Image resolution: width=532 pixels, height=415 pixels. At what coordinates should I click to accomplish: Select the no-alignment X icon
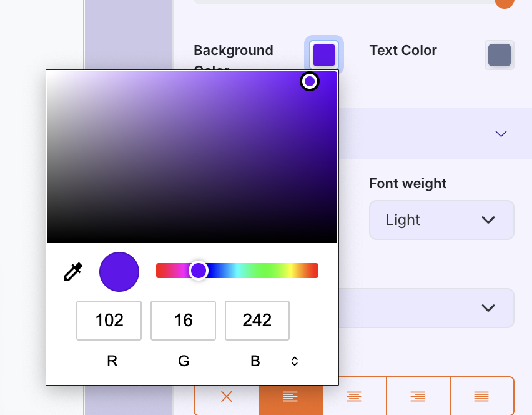227,396
